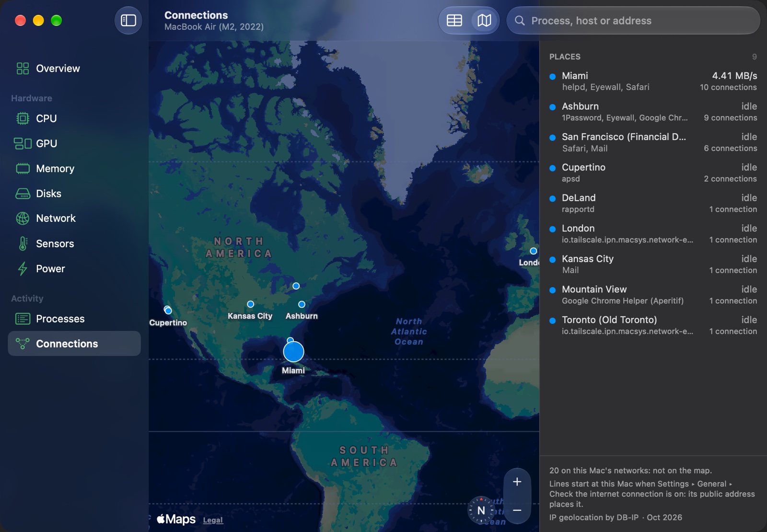The height and width of the screenshot is (532, 767).
Task: Open the CPU hardware page
Action: (74, 118)
